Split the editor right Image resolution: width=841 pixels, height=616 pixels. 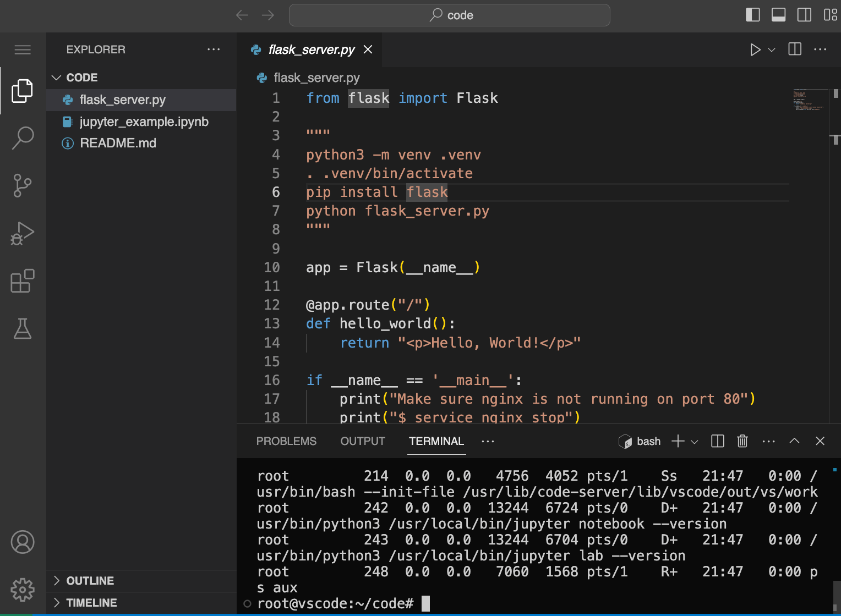pyautogui.click(x=795, y=50)
